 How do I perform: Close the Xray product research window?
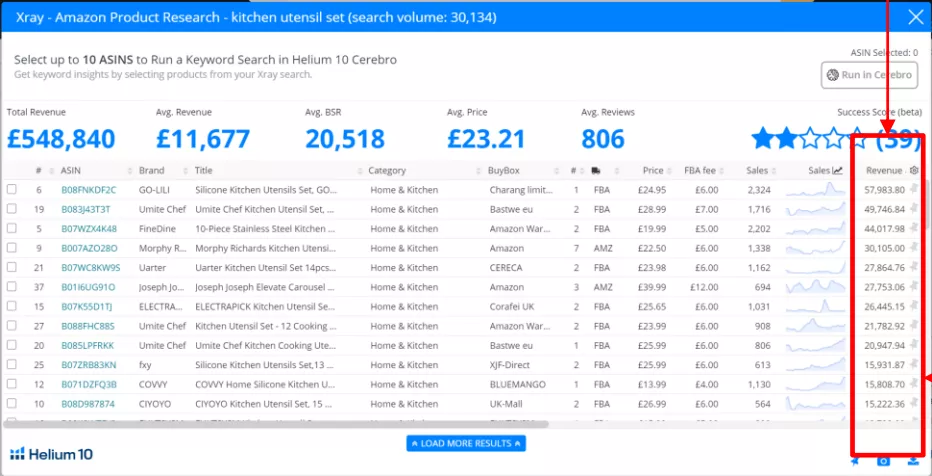coord(914,17)
